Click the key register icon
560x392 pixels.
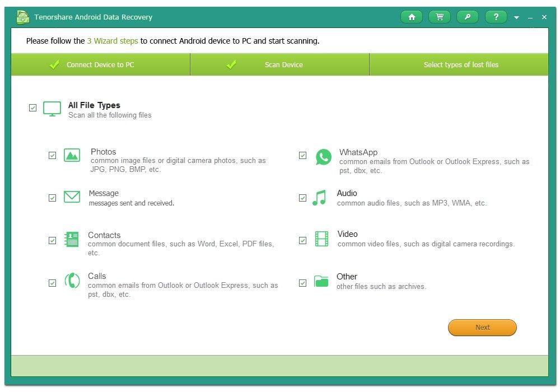[x=467, y=17]
